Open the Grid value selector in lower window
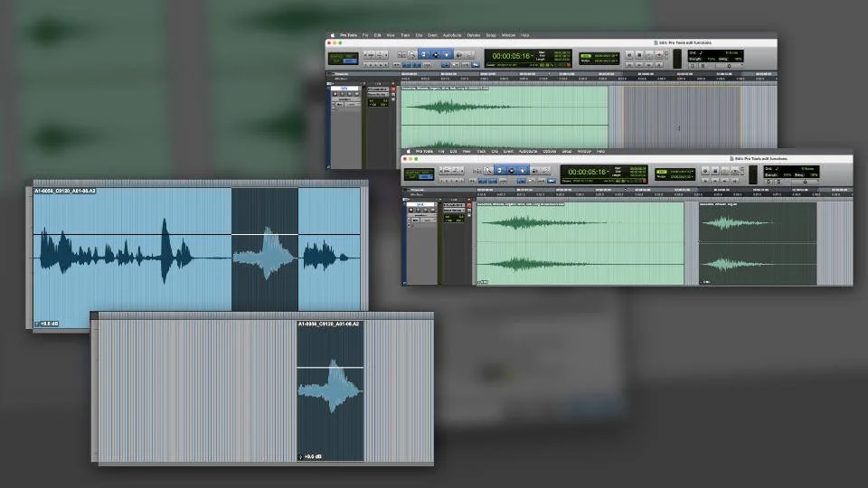This screenshot has width=868, height=488. pyautogui.click(x=681, y=172)
